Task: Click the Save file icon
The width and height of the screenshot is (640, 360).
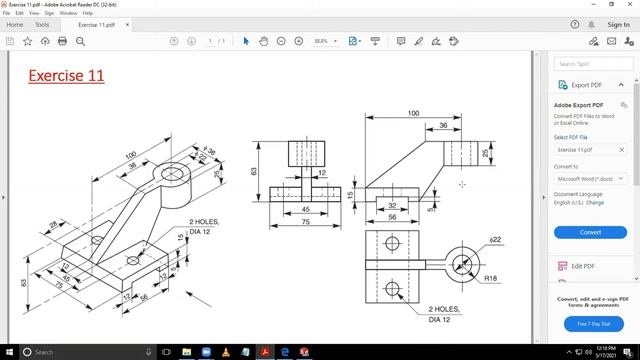Action: (10, 41)
